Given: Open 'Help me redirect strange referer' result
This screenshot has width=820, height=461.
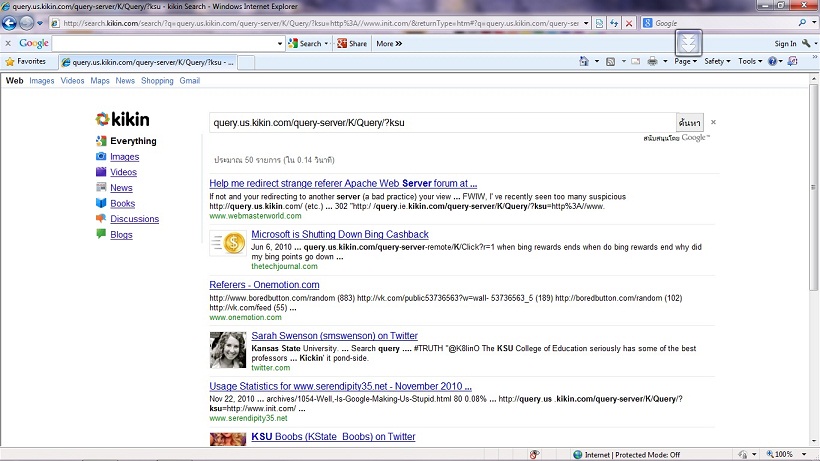Looking at the screenshot, I should pyautogui.click(x=343, y=183).
